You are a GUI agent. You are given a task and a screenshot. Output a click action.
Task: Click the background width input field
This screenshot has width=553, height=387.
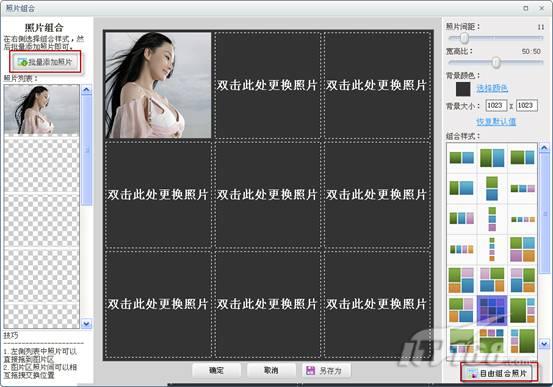click(496, 105)
